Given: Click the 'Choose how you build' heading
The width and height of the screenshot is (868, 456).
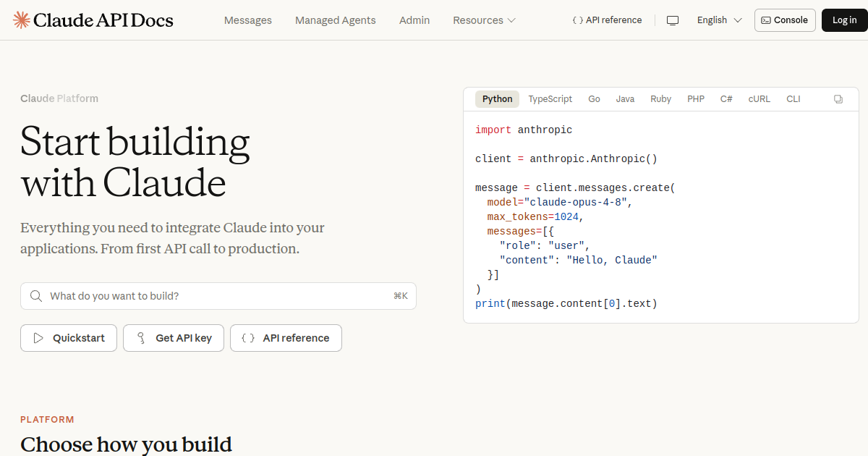Looking at the screenshot, I should click(126, 444).
